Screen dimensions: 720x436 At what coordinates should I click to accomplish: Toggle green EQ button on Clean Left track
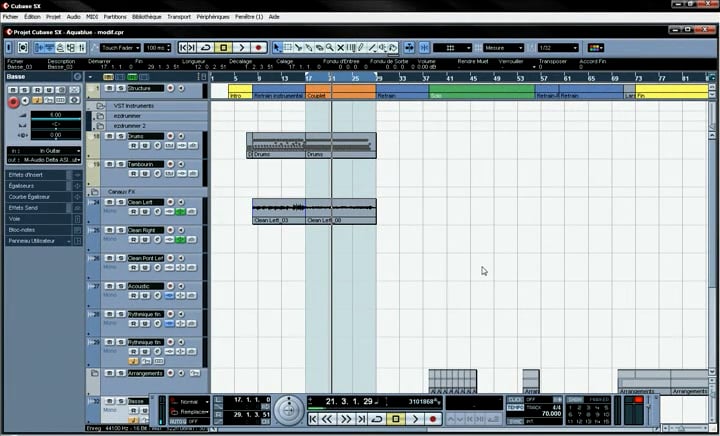click(180, 212)
